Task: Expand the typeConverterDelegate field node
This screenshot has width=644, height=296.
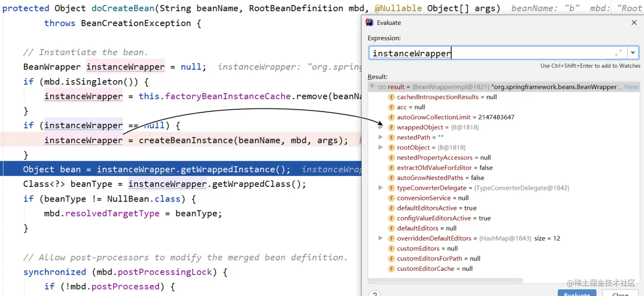Action: pos(380,188)
